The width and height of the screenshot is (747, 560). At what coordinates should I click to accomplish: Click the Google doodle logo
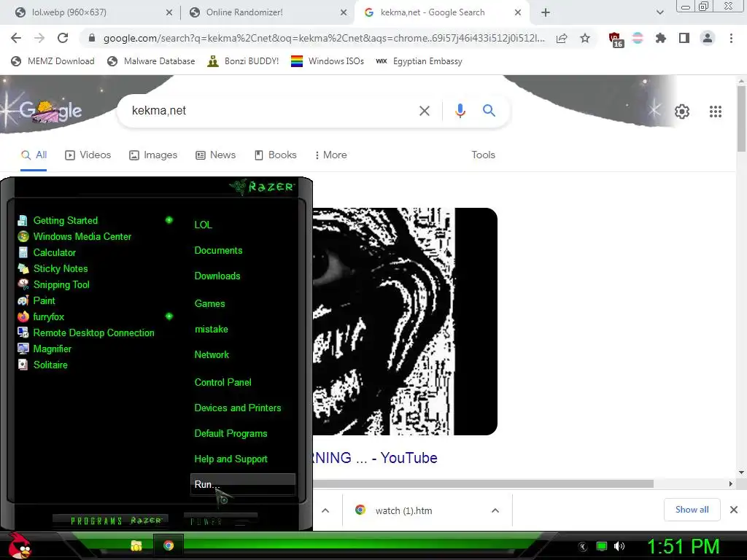tap(51, 111)
